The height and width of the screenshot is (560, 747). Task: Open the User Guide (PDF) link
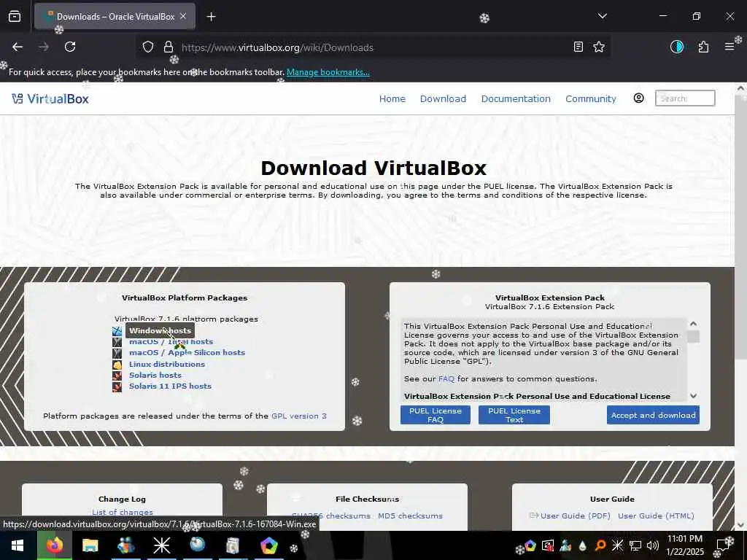pyautogui.click(x=575, y=516)
